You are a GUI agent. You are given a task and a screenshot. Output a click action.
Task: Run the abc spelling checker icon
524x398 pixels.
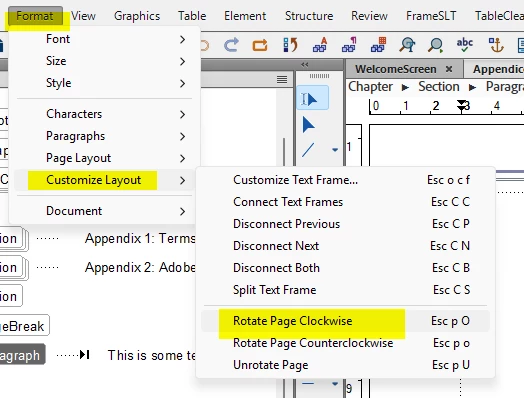[465, 44]
